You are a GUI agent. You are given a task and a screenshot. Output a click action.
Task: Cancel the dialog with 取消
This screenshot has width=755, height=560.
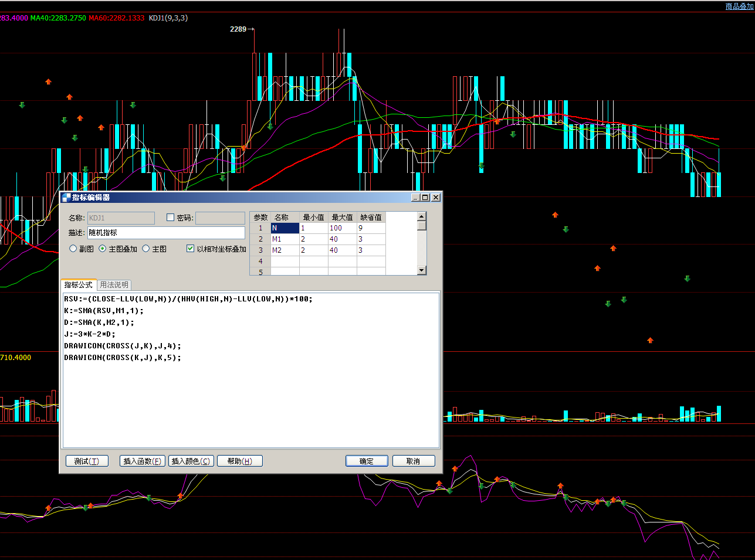[x=413, y=461]
